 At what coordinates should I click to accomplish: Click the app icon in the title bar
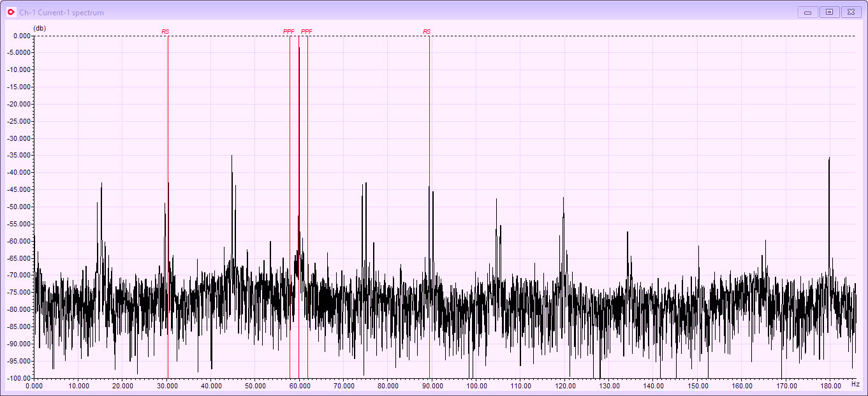pos(10,12)
